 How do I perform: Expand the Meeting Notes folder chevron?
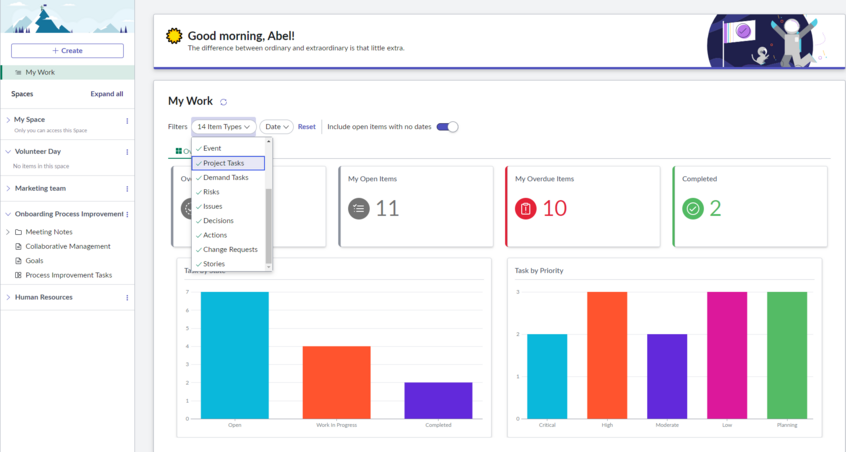click(x=8, y=232)
